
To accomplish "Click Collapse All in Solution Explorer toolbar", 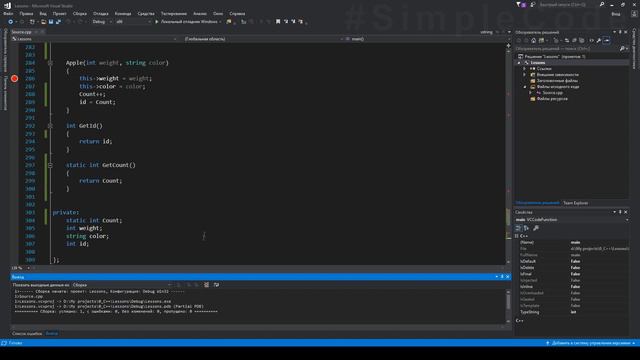I will pyautogui.click(x=574, y=40).
